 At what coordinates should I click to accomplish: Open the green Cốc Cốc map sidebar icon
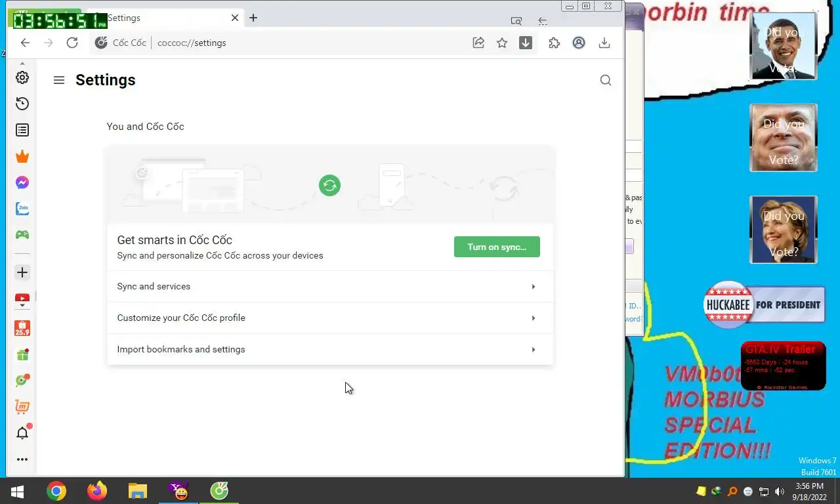pos(22,381)
